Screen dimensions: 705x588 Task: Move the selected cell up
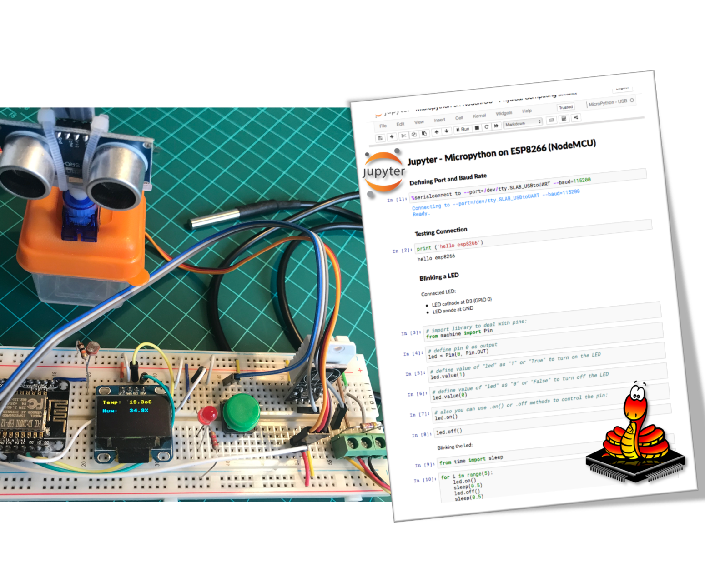(437, 132)
